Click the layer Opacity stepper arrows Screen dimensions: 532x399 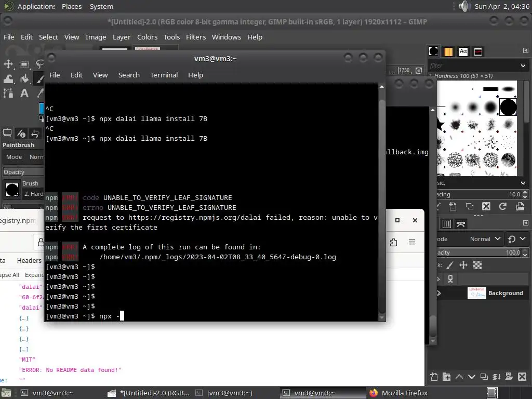point(525,252)
